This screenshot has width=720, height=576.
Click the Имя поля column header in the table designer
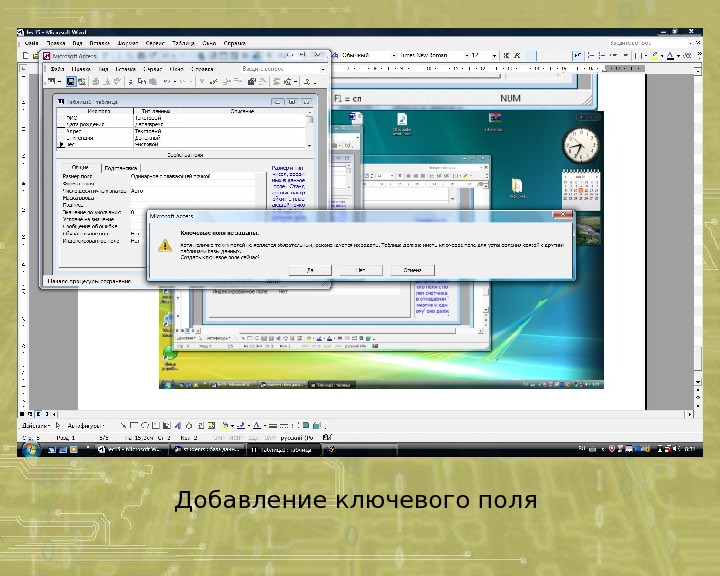[99, 111]
